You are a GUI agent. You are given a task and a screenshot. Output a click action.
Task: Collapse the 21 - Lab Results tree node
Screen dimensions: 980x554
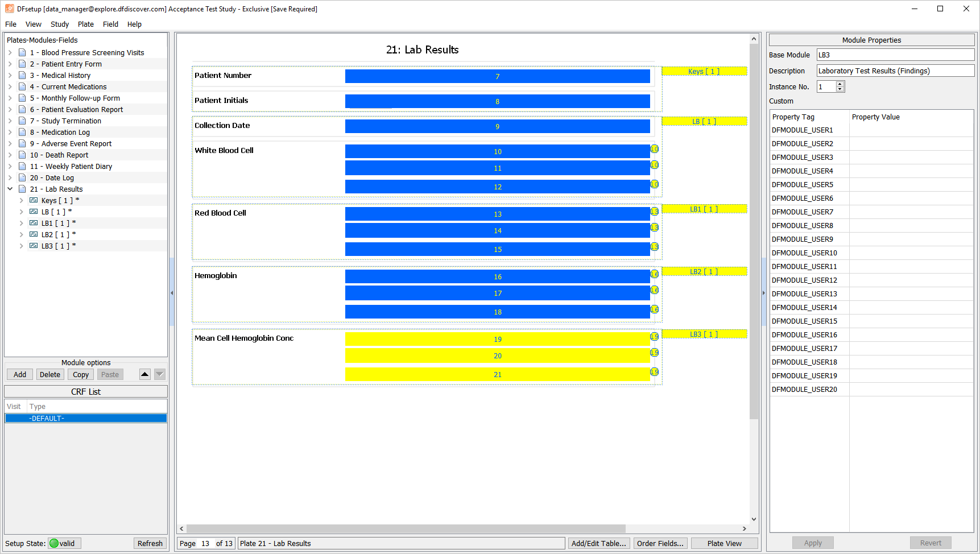click(x=10, y=189)
